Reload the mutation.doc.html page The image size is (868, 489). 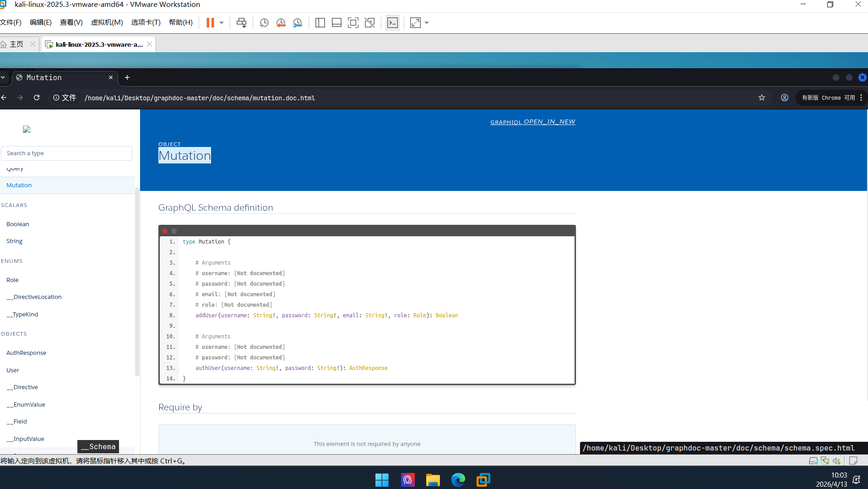pos(37,98)
